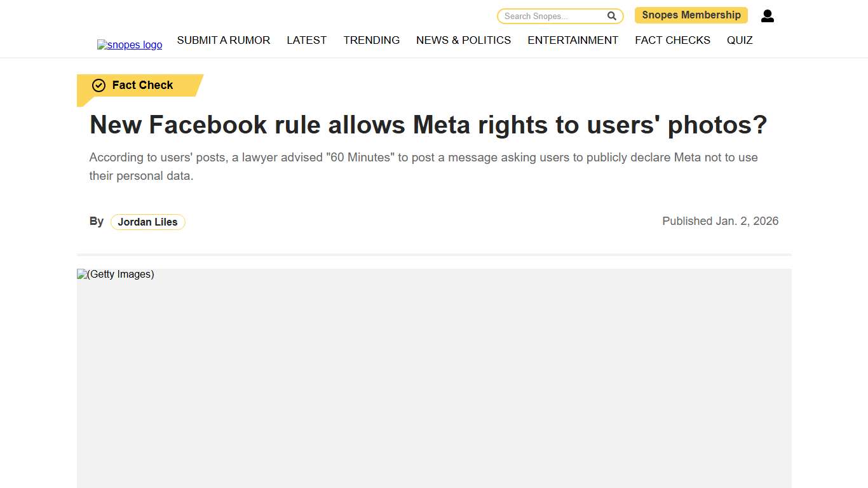868x488 pixels.
Task: Open the Submit a Rumor menu
Action: [x=224, y=40]
